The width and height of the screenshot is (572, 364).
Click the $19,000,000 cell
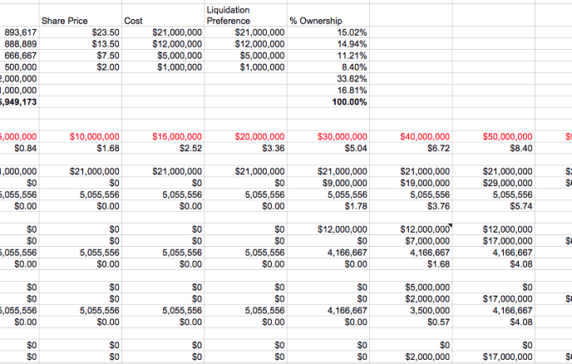click(411, 183)
